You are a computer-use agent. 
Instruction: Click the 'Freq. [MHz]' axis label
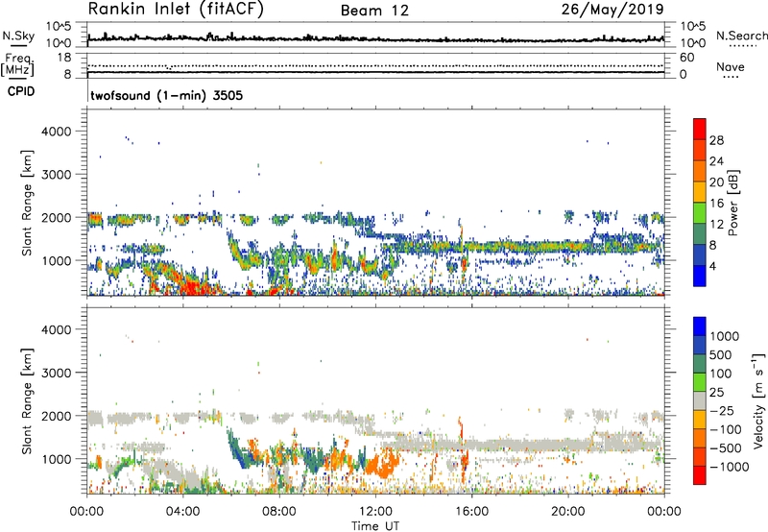[17, 65]
